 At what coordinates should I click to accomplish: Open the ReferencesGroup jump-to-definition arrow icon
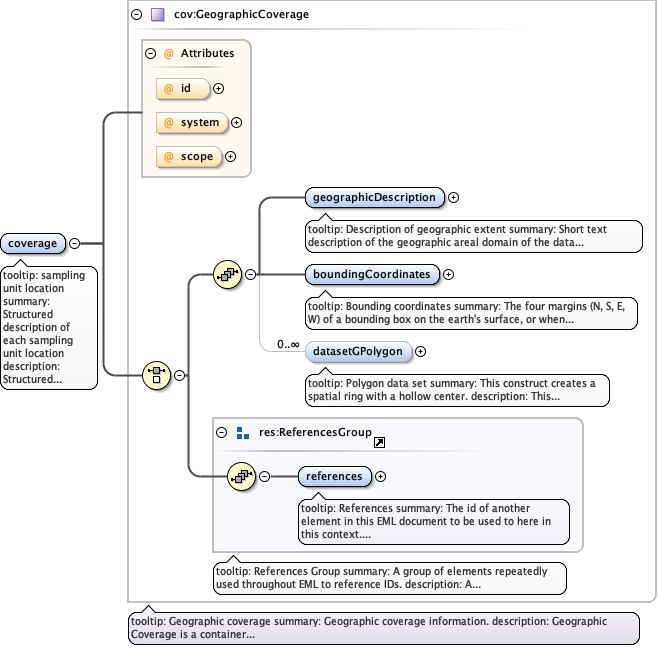380,442
